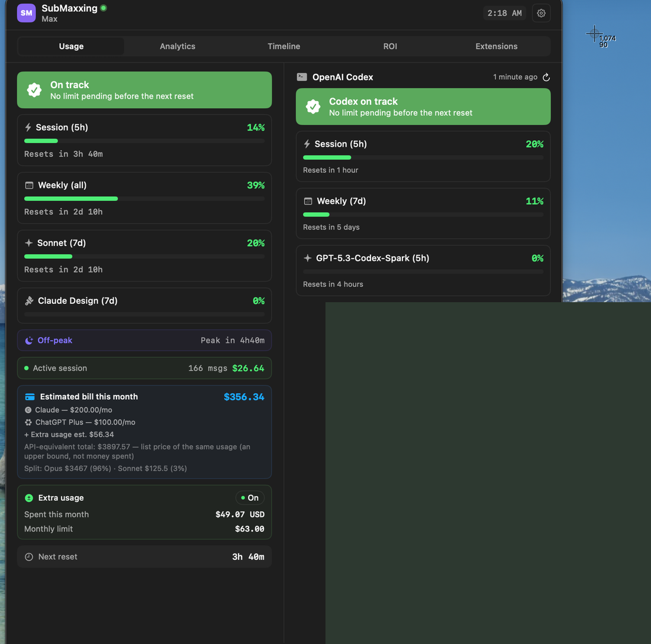Open the Off-peak status row
Screen dimensions: 651x644
pyautogui.click(x=144, y=340)
